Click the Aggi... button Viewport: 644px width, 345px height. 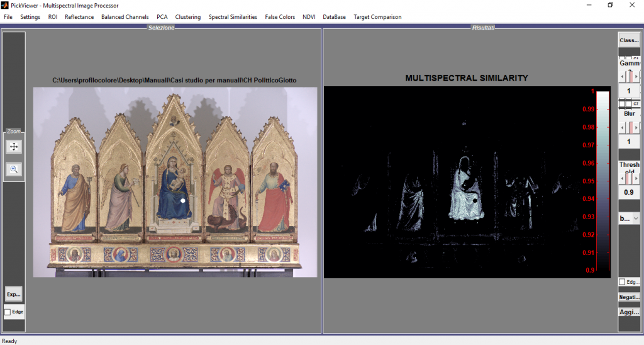pos(629,312)
